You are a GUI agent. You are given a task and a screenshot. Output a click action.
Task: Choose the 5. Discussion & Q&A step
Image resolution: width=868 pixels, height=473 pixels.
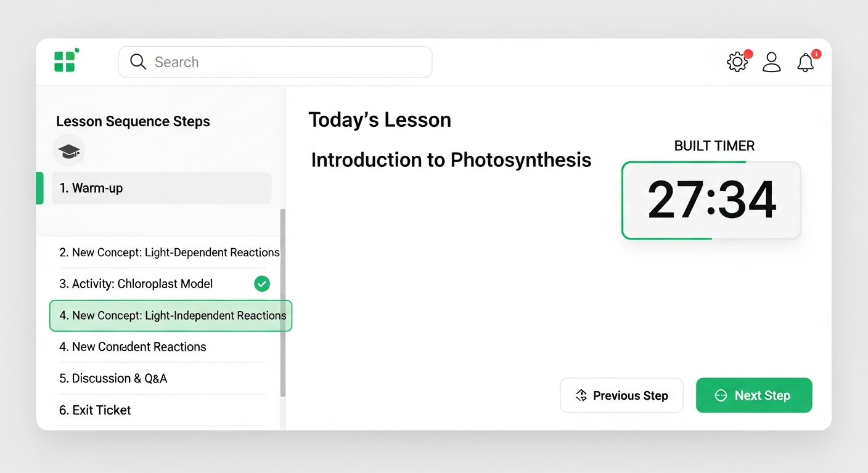[x=113, y=379]
